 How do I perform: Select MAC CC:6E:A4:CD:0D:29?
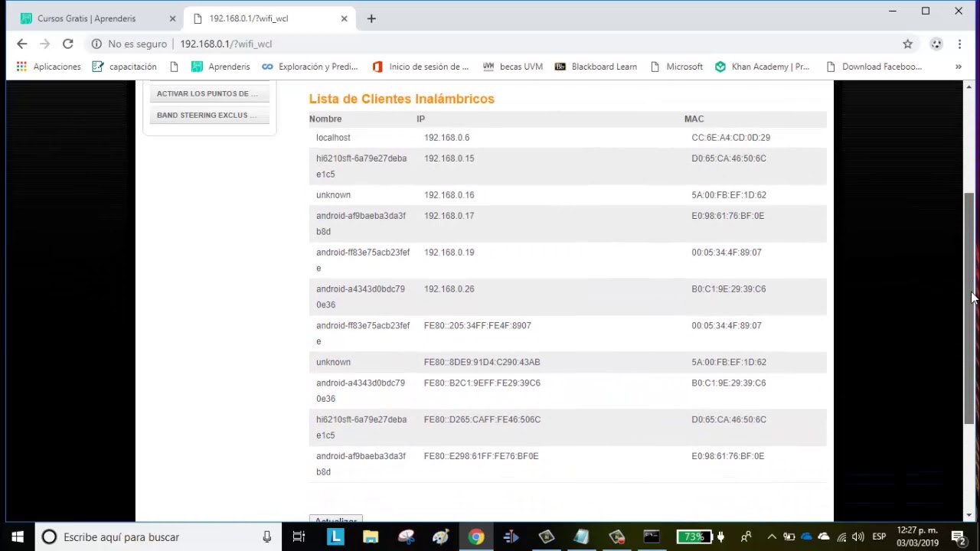pos(730,138)
